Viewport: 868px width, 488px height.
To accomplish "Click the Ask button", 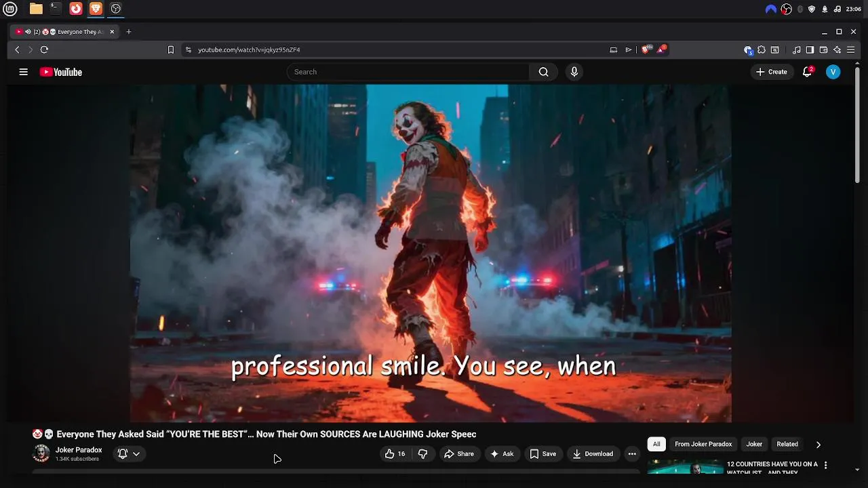I will point(502,454).
